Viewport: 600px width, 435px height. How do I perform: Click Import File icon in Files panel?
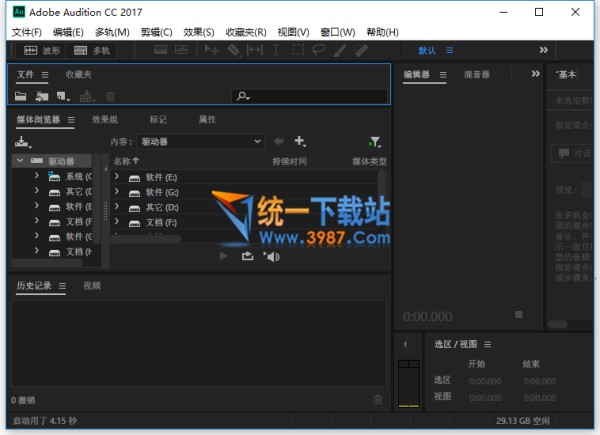click(42, 96)
